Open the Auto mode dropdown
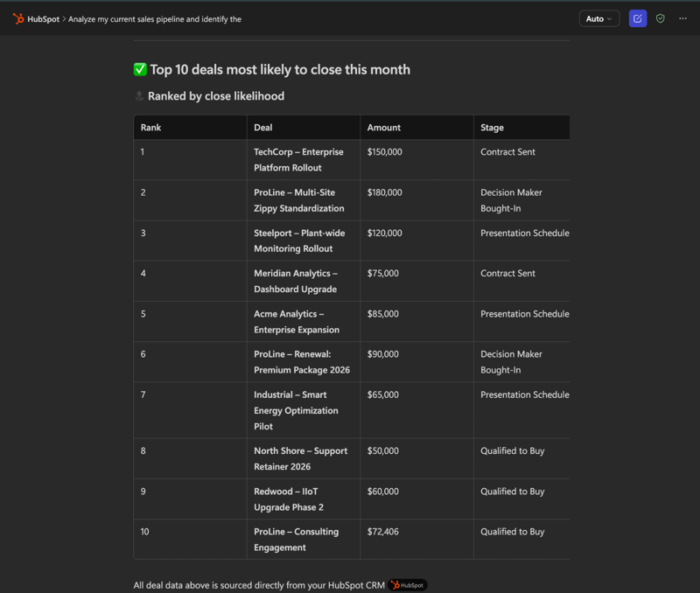 [598, 18]
